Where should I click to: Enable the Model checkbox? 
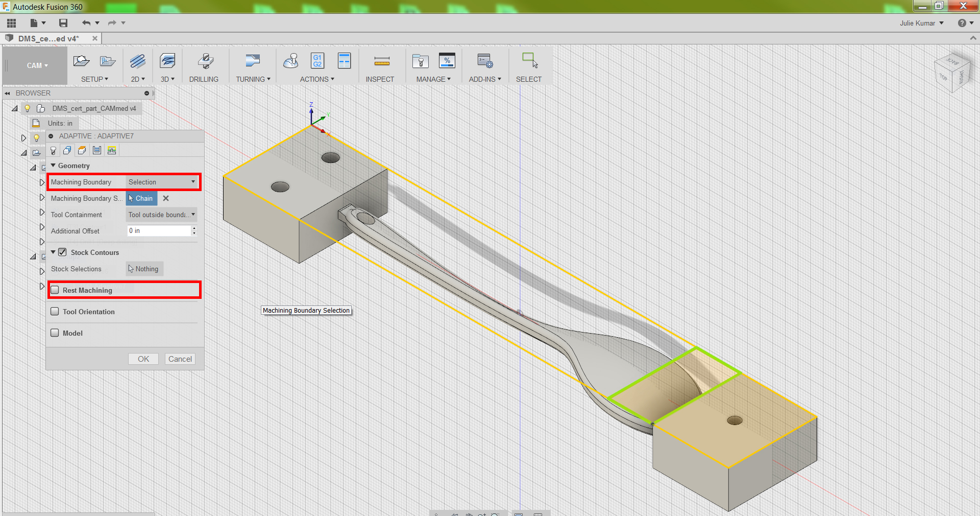(55, 333)
